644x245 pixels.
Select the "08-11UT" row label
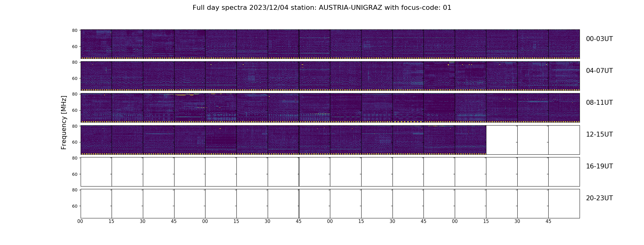(599, 103)
